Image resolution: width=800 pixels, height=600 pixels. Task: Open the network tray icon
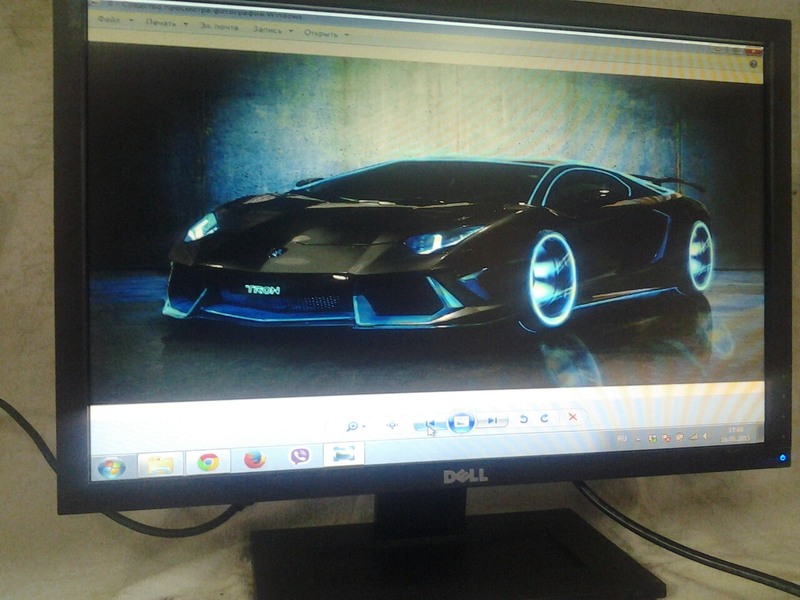[x=693, y=437]
